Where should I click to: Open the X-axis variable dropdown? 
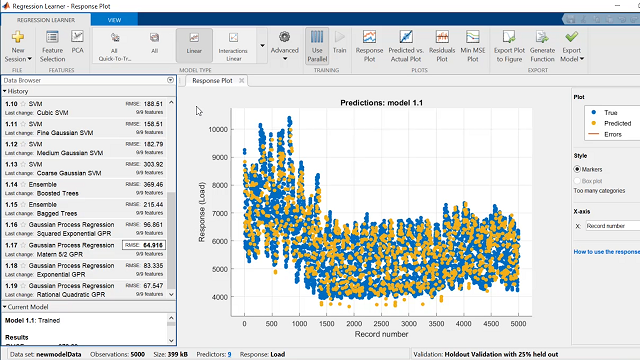[x=613, y=226]
